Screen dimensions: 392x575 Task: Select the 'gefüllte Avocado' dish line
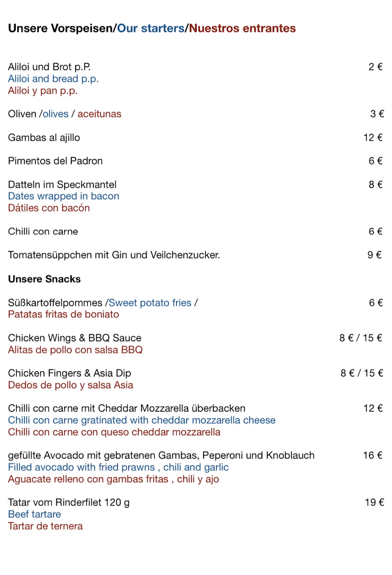tap(161, 456)
